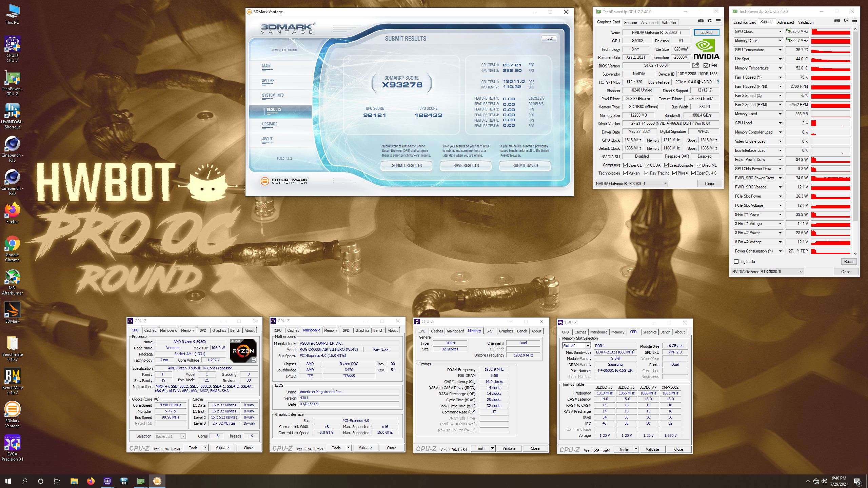Click Validate in the CPU-Z SPD window
This screenshot has height=488, width=868.
tap(652, 449)
